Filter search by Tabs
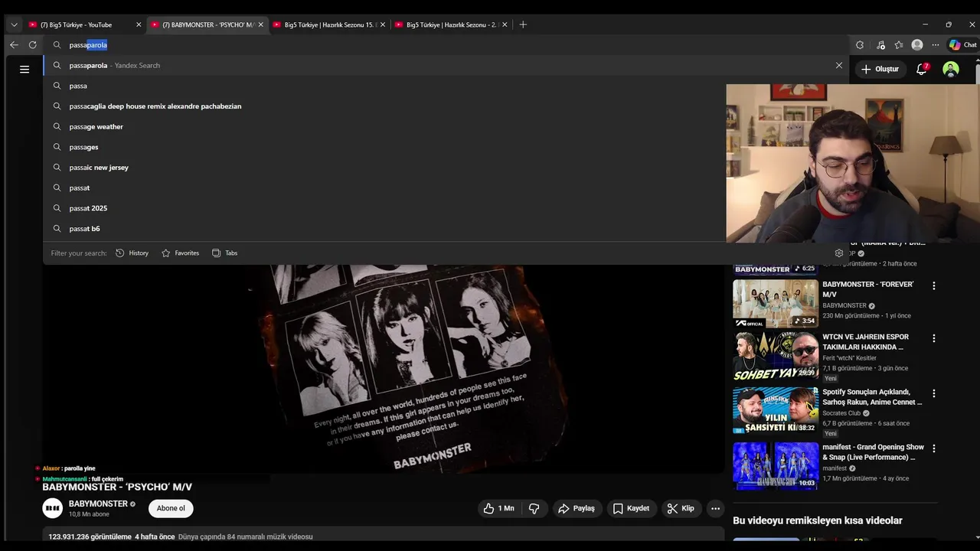The width and height of the screenshot is (980, 551). click(224, 253)
